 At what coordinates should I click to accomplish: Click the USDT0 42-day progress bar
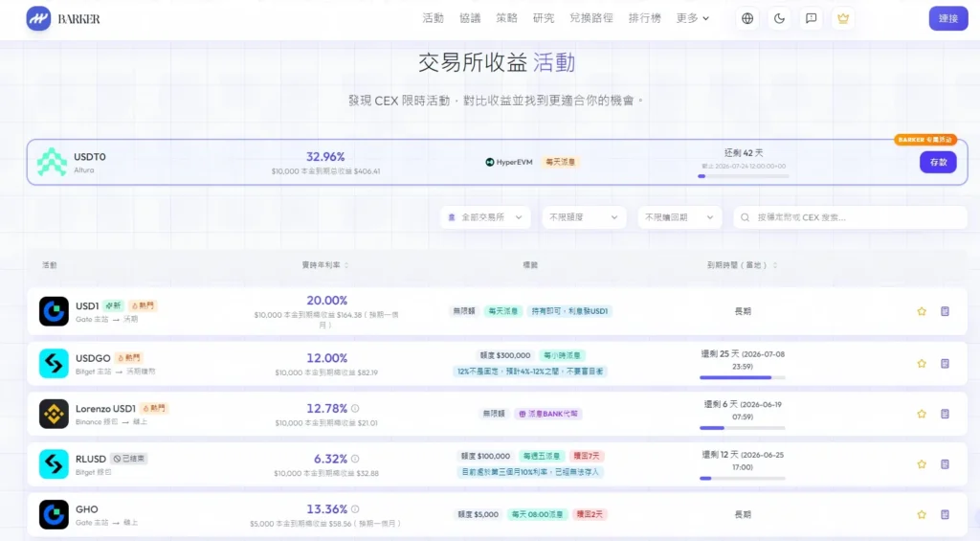pos(743,176)
